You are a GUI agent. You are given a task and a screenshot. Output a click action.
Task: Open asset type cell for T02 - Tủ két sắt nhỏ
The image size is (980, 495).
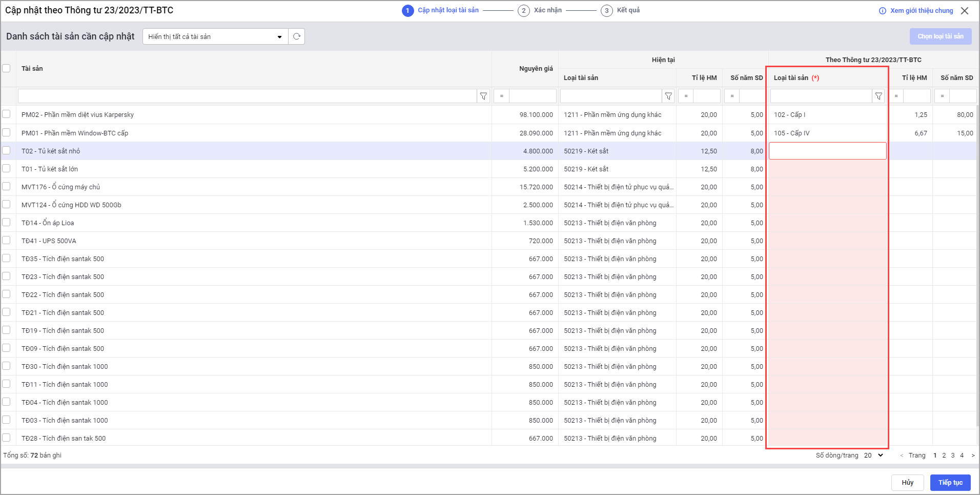coord(827,151)
